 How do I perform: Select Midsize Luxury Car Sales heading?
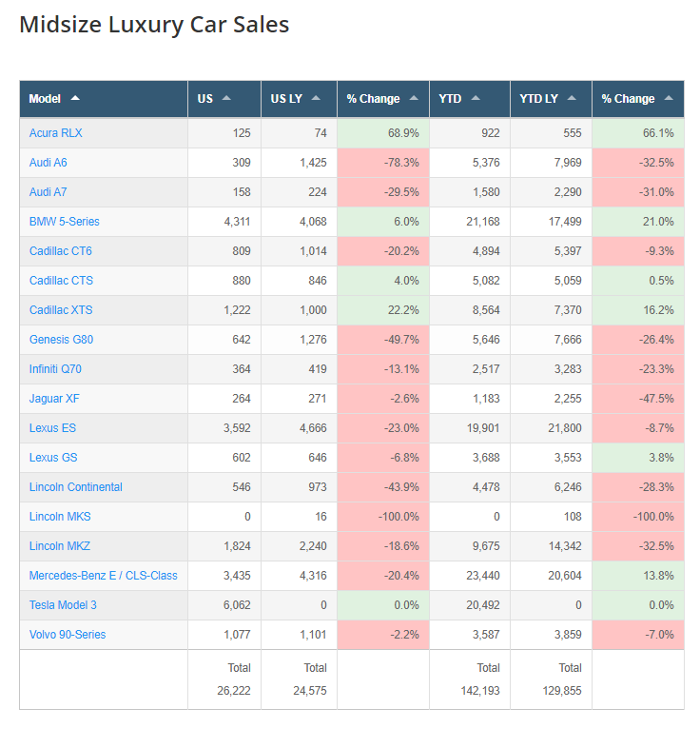point(154,25)
